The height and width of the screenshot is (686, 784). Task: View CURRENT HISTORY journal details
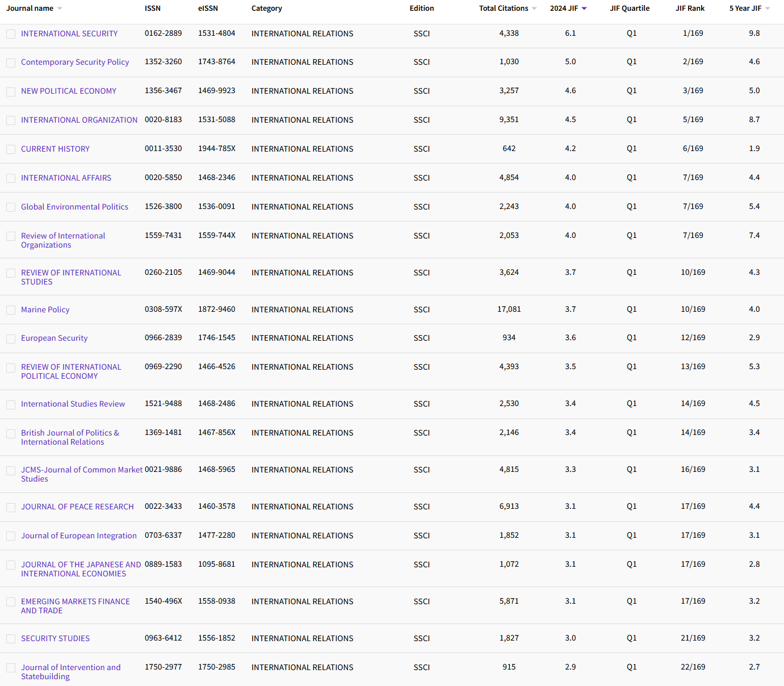coord(55,149)
